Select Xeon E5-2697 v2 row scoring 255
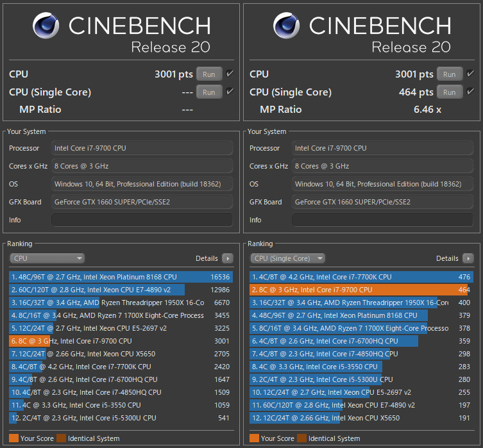The height and width of the screenshot is (448, 483). 361,392
